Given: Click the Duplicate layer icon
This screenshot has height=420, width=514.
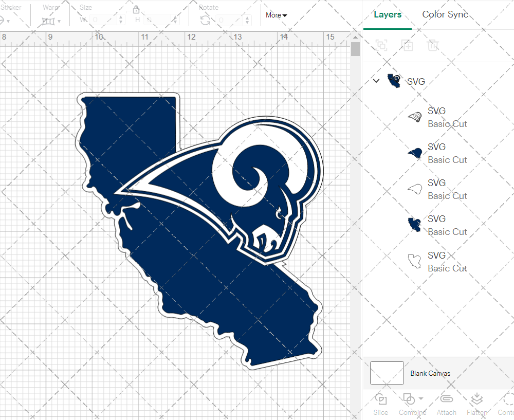Looking at the screenshot, I should click(407, 45).
